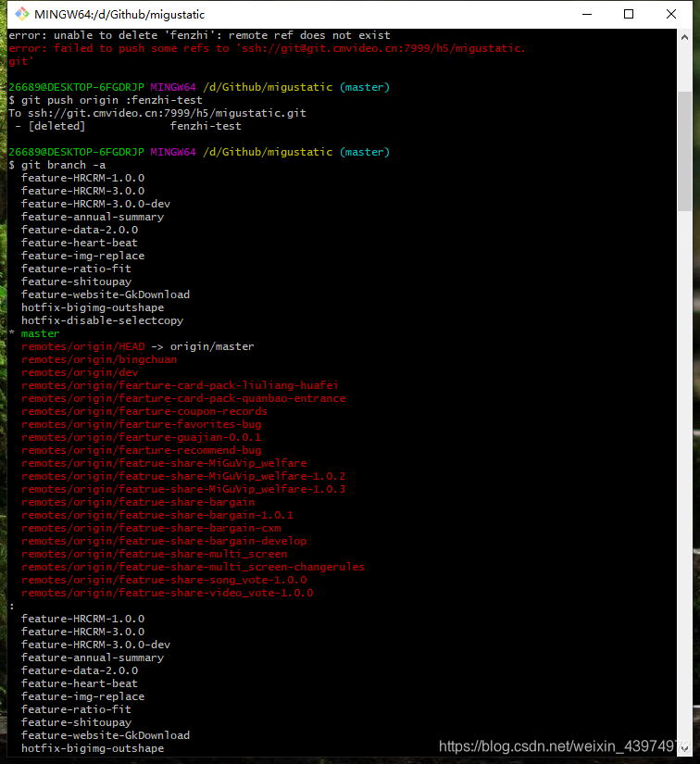
Task: Click 'remotes/origin/featrue-share-video_vote-1.0.0' line
Action: (x=167, y=593)
